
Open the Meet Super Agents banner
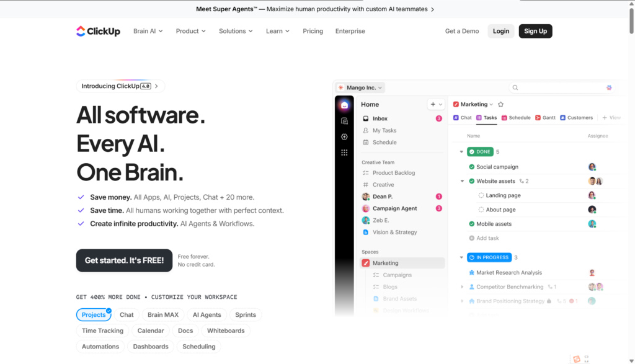click(x=315, y=9)
